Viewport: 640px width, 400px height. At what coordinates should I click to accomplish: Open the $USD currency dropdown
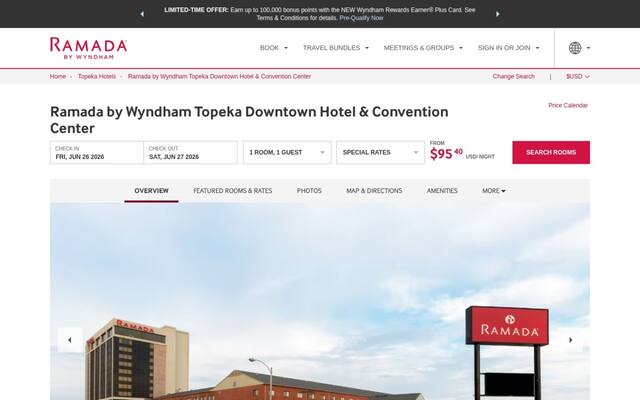[x=578, y=76]
